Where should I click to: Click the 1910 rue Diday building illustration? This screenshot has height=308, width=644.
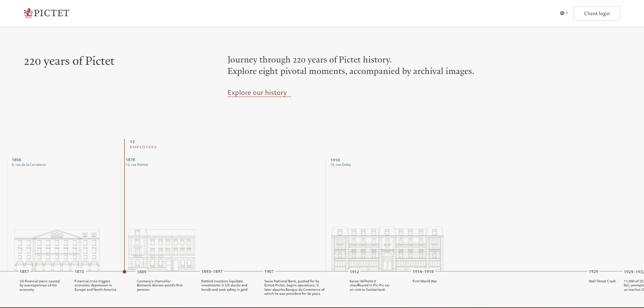[387, 249]
